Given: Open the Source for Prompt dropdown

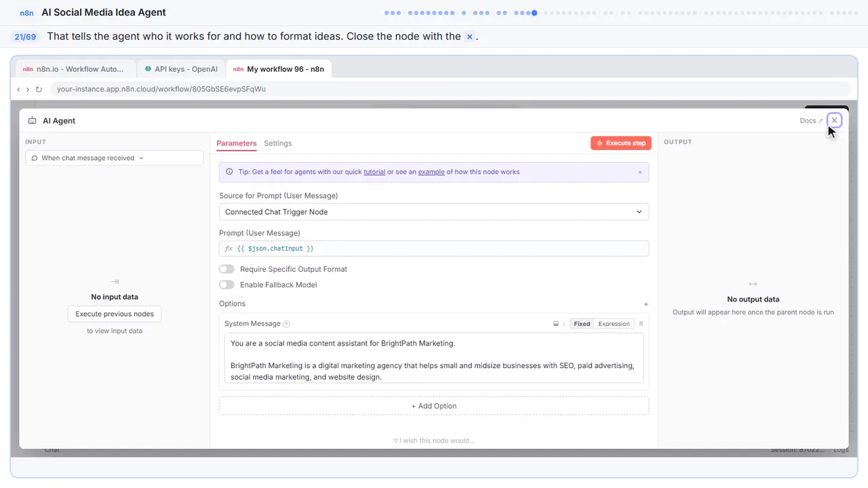Looking at the screenshot, I should (x=434, y=212).
